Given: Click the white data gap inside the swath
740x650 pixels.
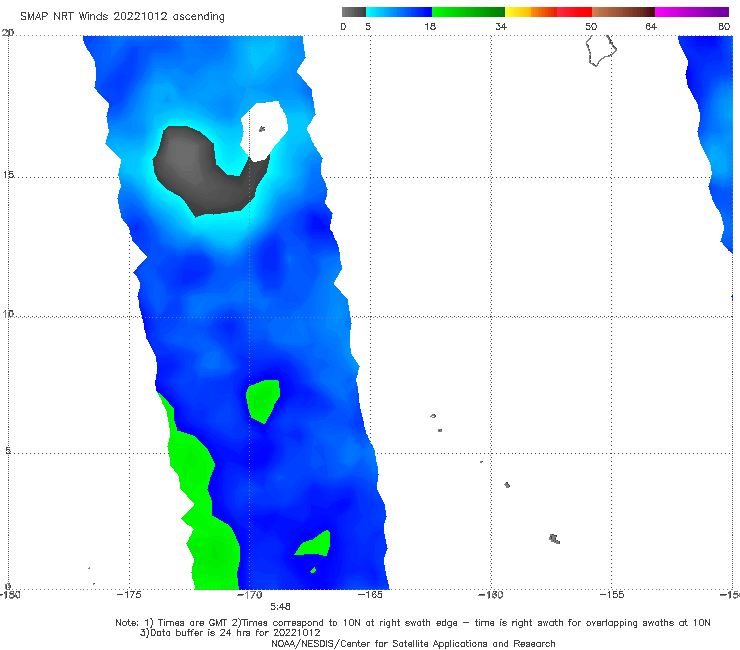Looking at the screenshot, I should click(264, 131).
